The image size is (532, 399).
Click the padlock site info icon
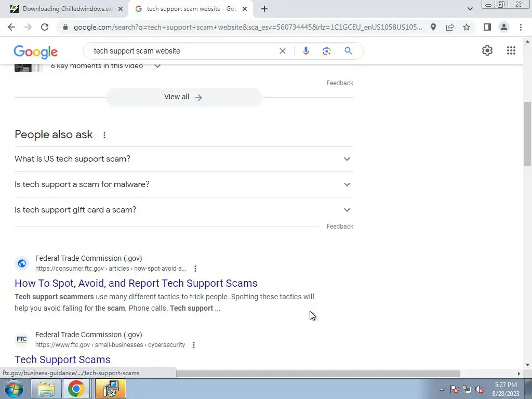65,27
